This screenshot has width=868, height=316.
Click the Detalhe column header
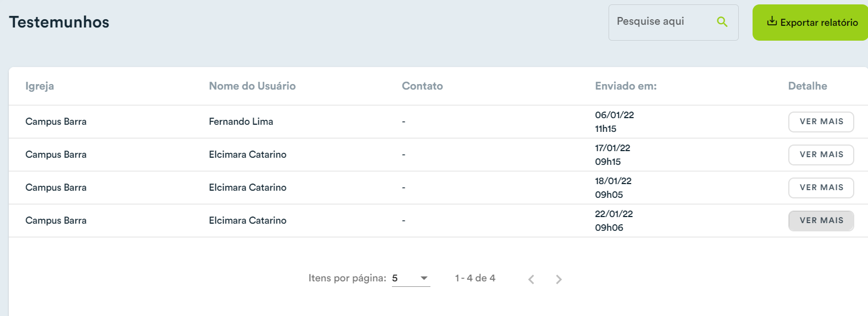click(808, 86)
